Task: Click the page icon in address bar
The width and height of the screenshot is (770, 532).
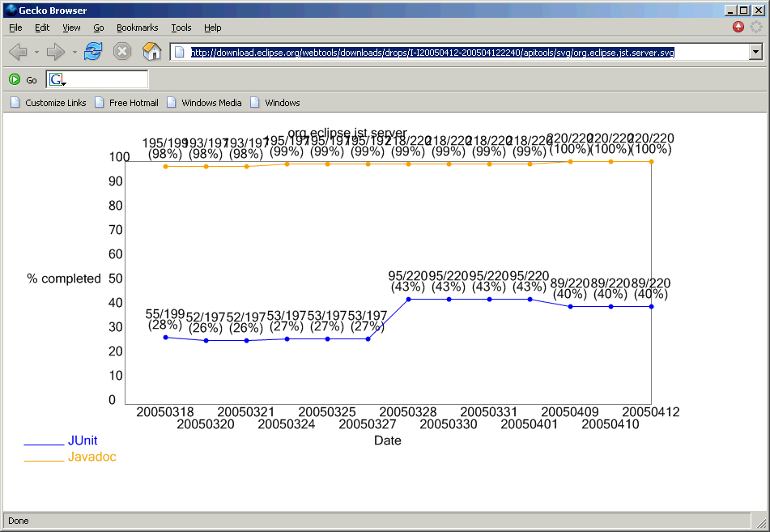Action: pos(180,53)
